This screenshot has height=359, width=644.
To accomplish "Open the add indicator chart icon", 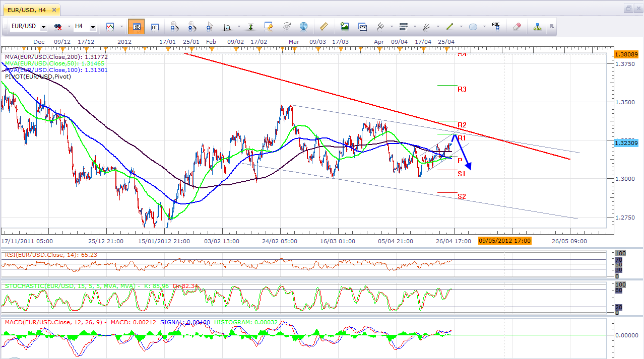I will 363,27.
